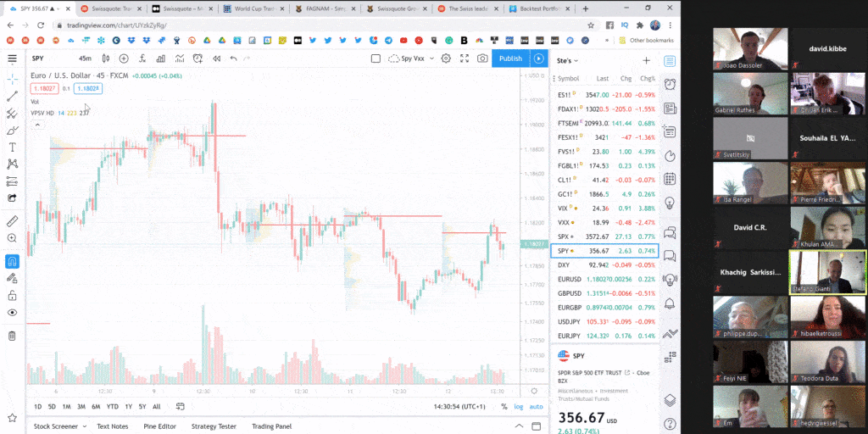Screen dimensions: 868x434
Task: Toggle log scale on the chart
Action: pos(519,407)
